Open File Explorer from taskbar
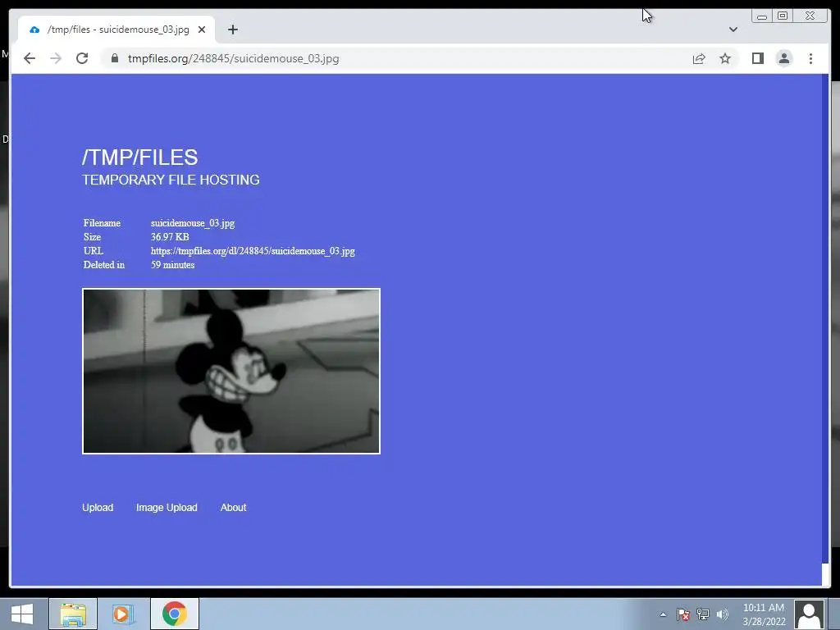Image resolution: width=840 pixels, height=630 pixels. [73, 614]
